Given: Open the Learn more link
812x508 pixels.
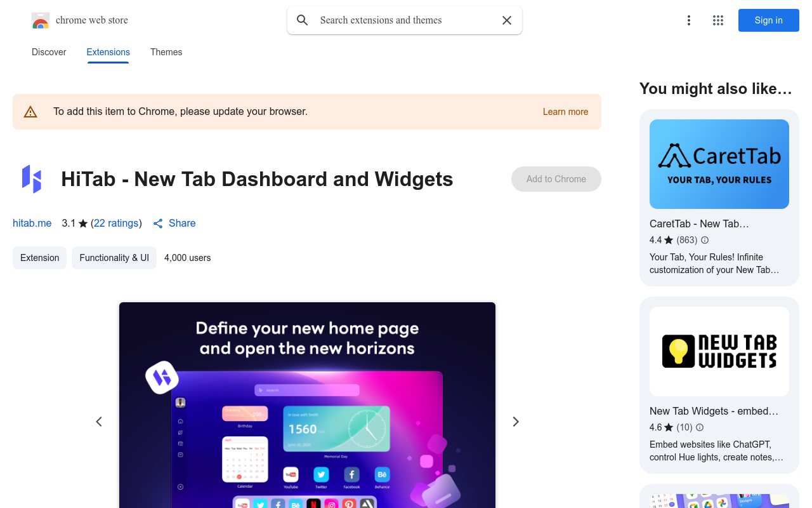Looking at the screenshot, I should 565,112.
